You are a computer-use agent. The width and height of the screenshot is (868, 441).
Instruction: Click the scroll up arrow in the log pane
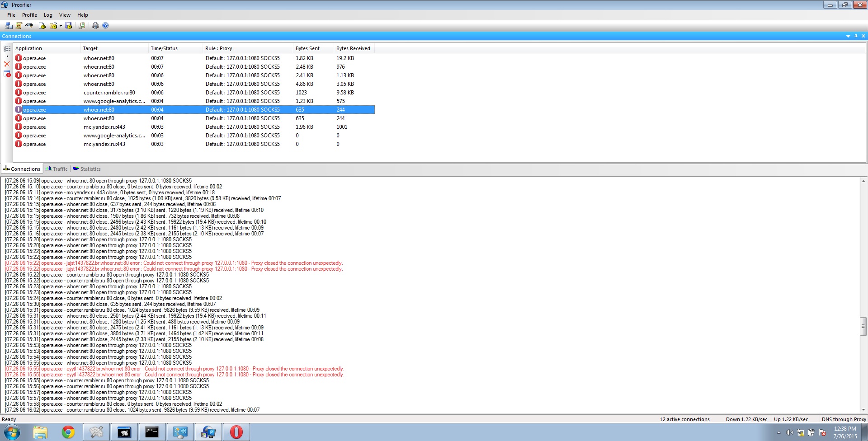[863, 181]
